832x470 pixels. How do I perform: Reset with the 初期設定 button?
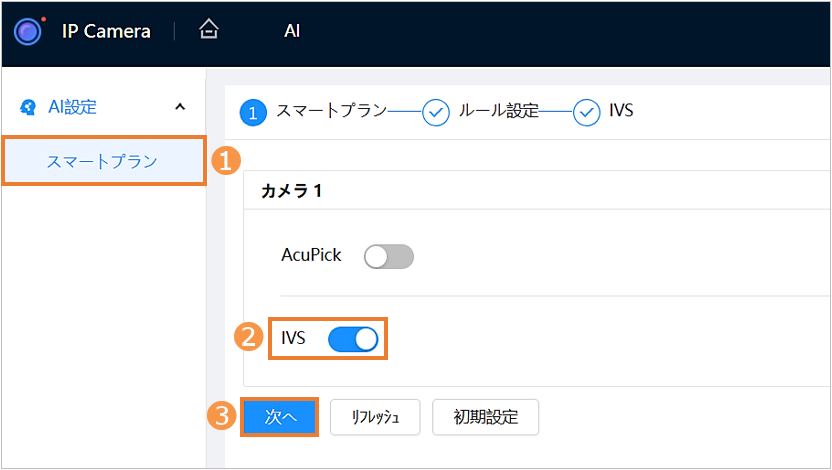[485, 417]
